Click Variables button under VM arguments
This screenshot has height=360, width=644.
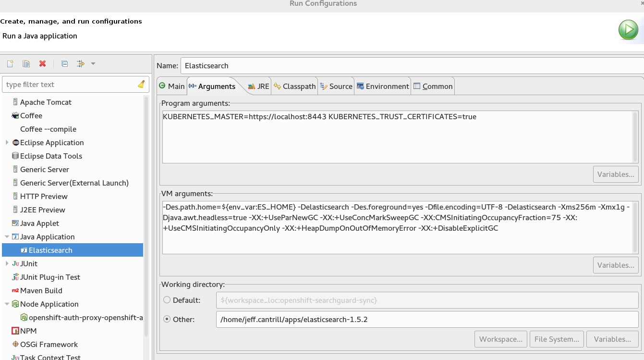(616, 265)
